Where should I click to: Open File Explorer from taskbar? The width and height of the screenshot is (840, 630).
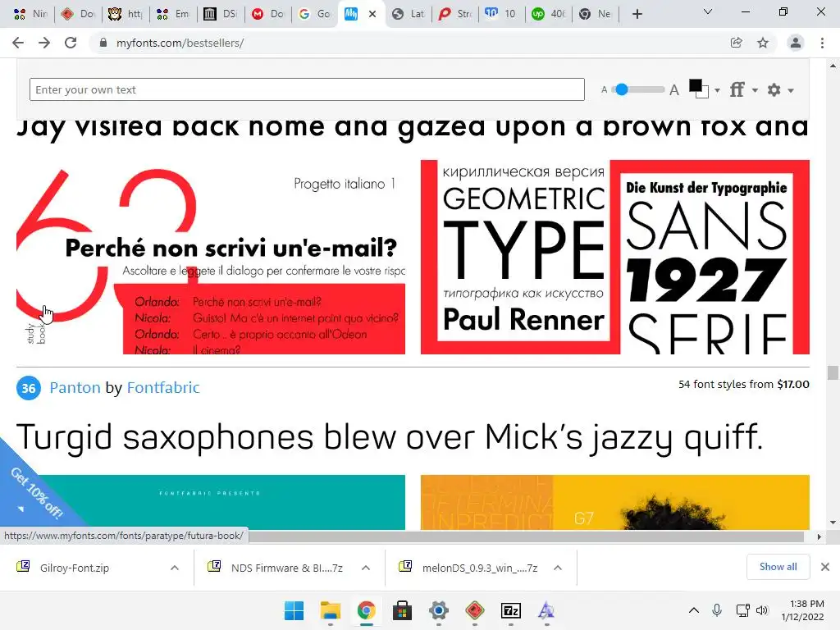coord(330,610)
